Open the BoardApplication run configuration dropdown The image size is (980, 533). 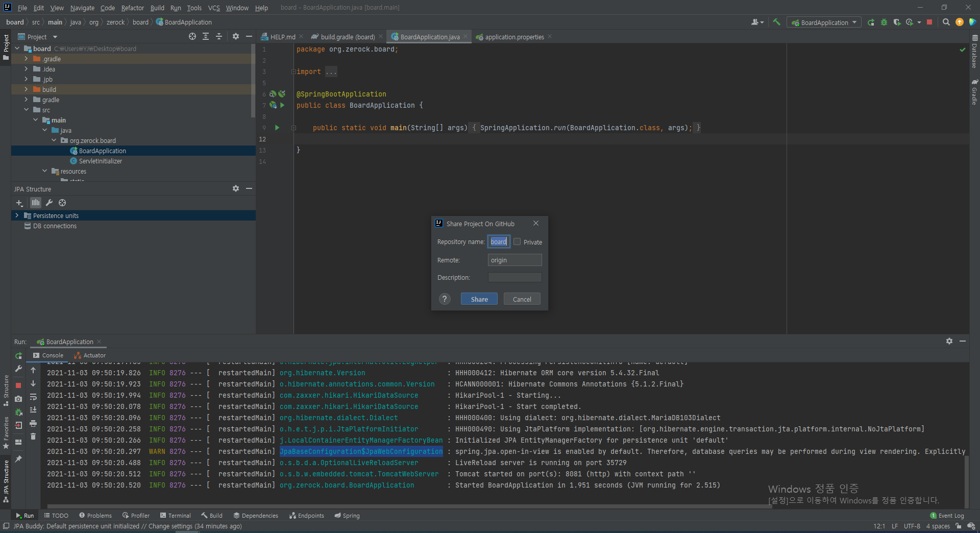[824, 22]
